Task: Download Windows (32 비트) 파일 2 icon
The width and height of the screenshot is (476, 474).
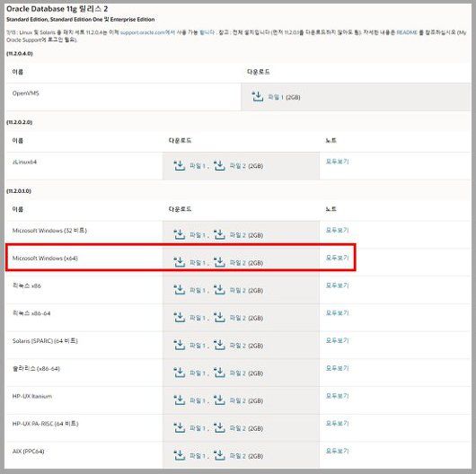Action: point(219,234)
